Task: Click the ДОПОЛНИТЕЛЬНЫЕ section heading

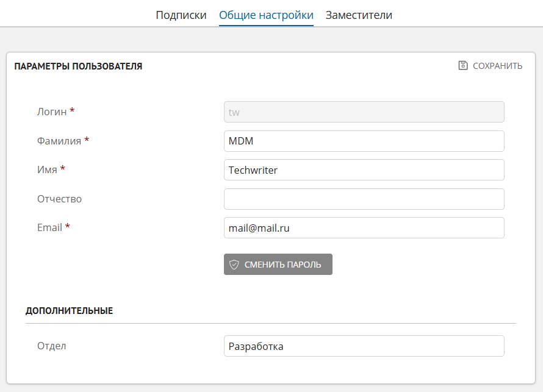Action: (68, 310)
